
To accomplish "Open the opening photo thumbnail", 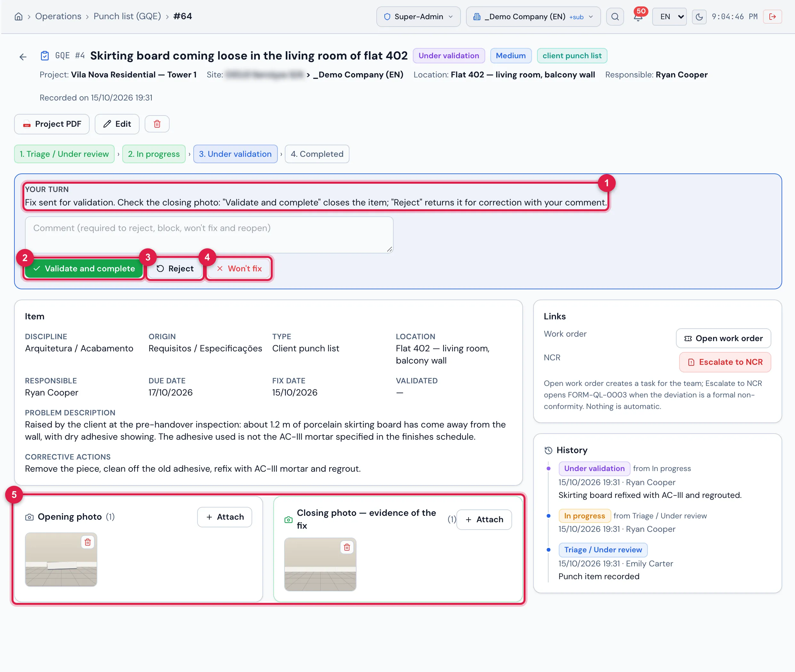I will (61, 559).
